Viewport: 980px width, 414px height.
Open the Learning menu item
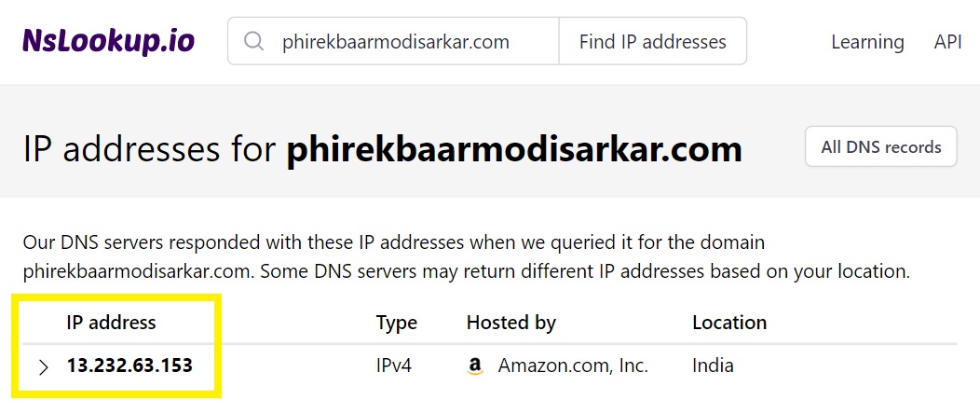pos(867,42)
